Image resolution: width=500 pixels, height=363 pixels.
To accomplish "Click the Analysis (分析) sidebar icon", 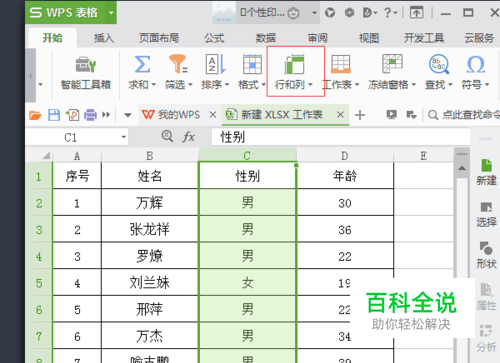I will [486, 338].
